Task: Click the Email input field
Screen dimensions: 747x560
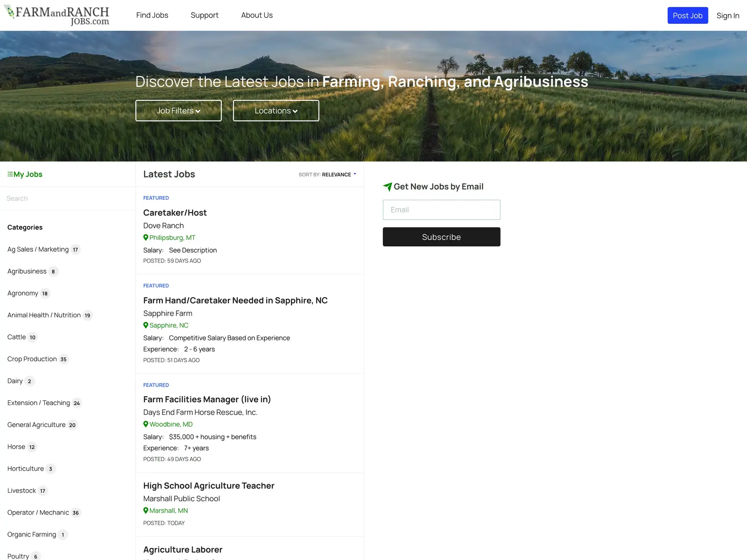Action: click(442, 210)
